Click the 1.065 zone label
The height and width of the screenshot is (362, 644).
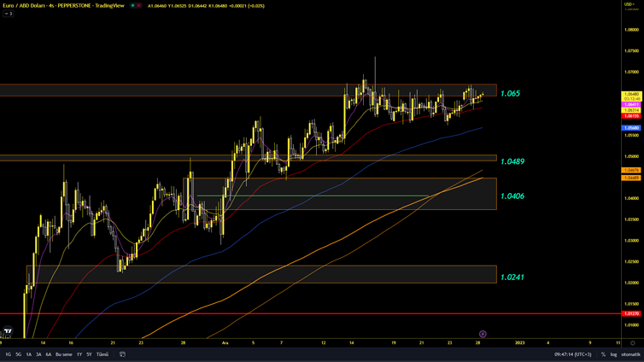510,94
